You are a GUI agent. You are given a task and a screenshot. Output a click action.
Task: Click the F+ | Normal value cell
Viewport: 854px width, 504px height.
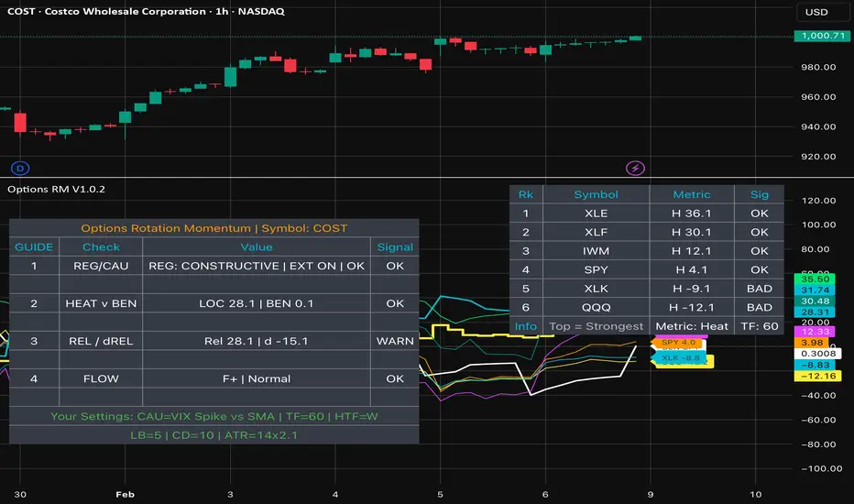coord(257,378)
